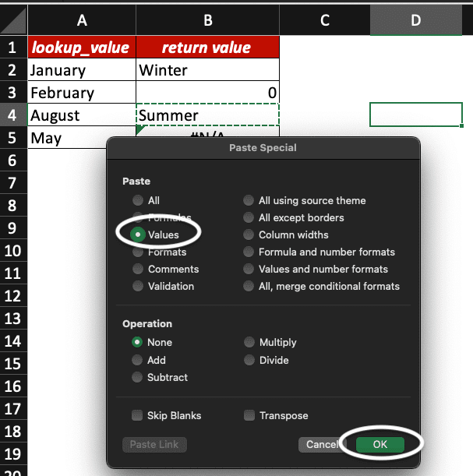Select the Multiply operation
Screen dimensions: 473x476
[x=249, y=342]
